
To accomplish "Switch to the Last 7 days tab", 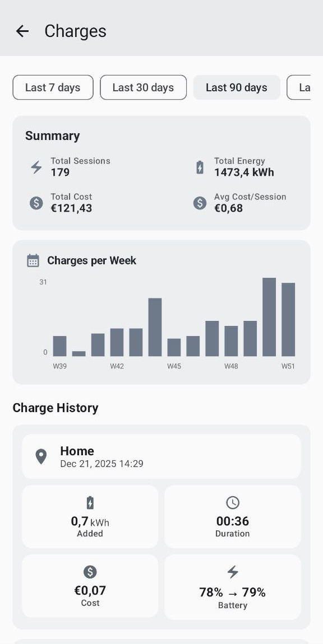I will pyautogui.click(x=53, y=87).
